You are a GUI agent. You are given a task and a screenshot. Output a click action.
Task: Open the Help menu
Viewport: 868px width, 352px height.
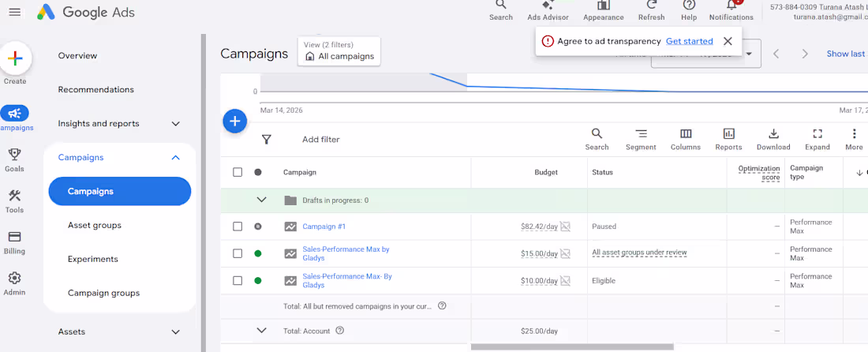point(689,10)
